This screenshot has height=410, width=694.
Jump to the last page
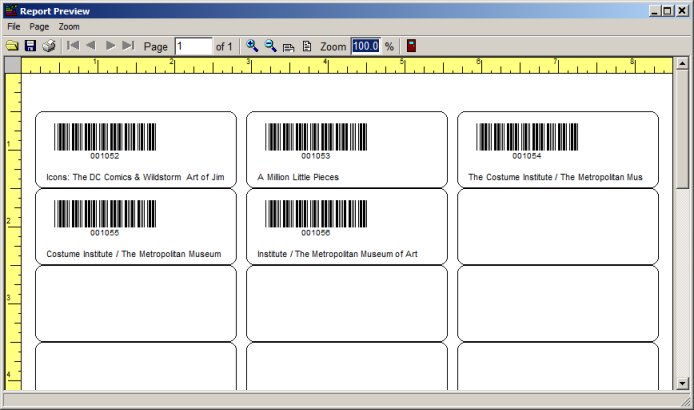coord(128,45)
